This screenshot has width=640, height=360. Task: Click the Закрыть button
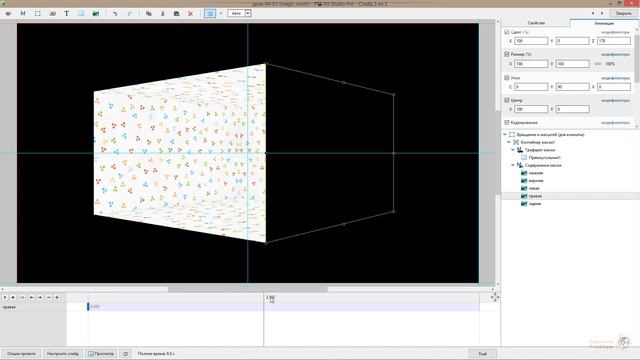(623, 13)
